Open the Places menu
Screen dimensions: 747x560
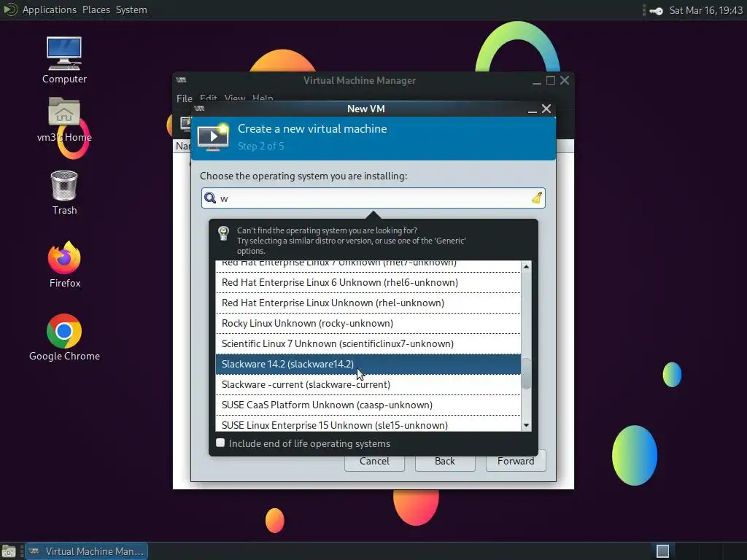click(x=96, y=9)
